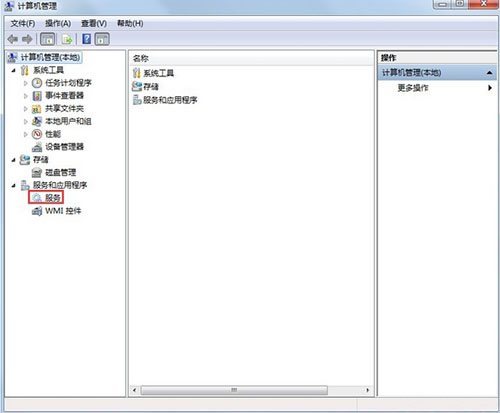The height and width of the screenshot is (413, 500).
Task: Click the WMI 控件 icon in tree
Action: point(37,211)
